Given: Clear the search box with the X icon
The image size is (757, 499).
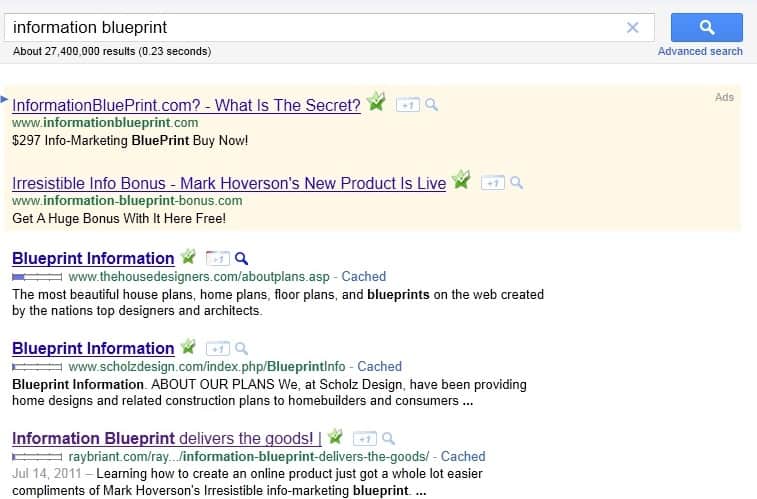Looking at the screenshot, I should pos(632,28).
